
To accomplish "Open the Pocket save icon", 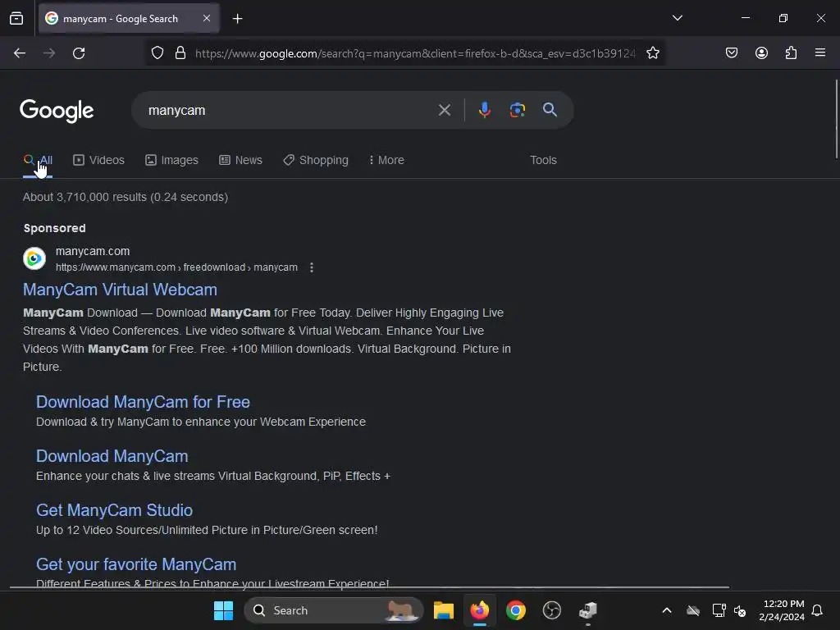I will coord(731,52).
